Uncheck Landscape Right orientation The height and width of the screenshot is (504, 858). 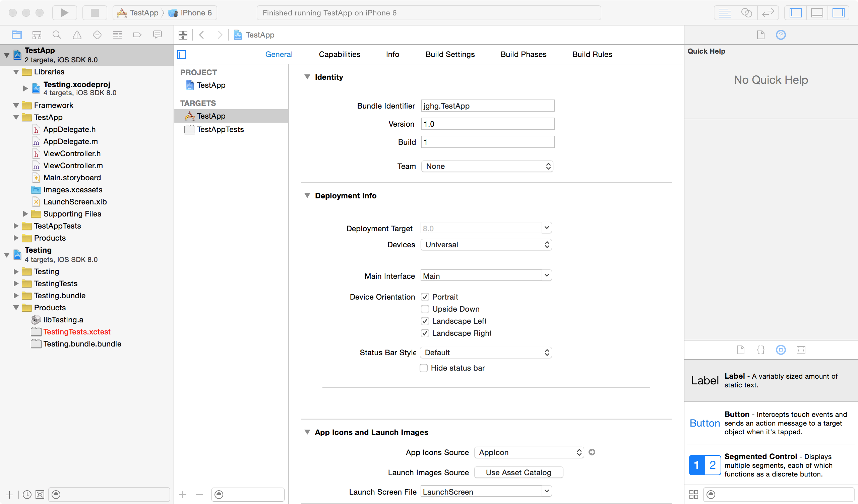[x=425, y=333]
